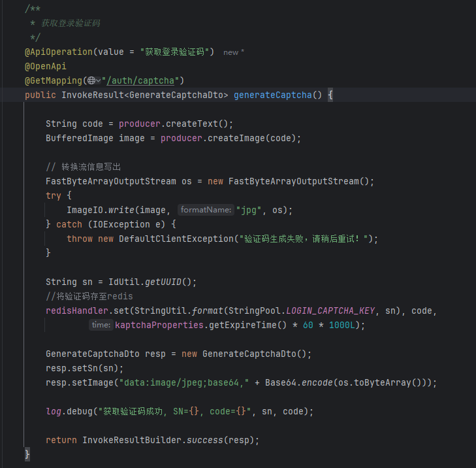
Task: Click createImage(code) method call
Action: click(x=251, y=139)
